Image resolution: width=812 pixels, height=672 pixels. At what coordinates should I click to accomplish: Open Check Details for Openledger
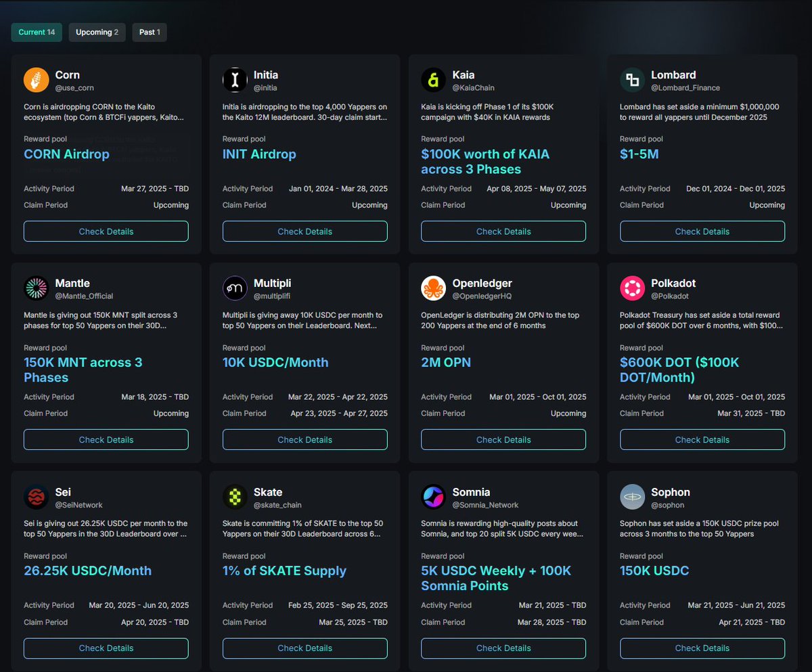[503, 440]
